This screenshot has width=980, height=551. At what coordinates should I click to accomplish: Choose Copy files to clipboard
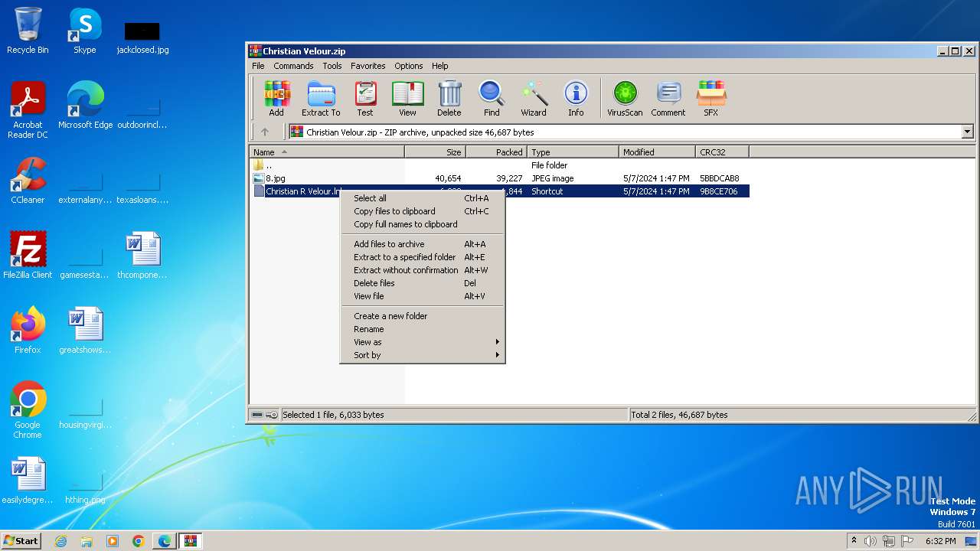coord(423,211)
